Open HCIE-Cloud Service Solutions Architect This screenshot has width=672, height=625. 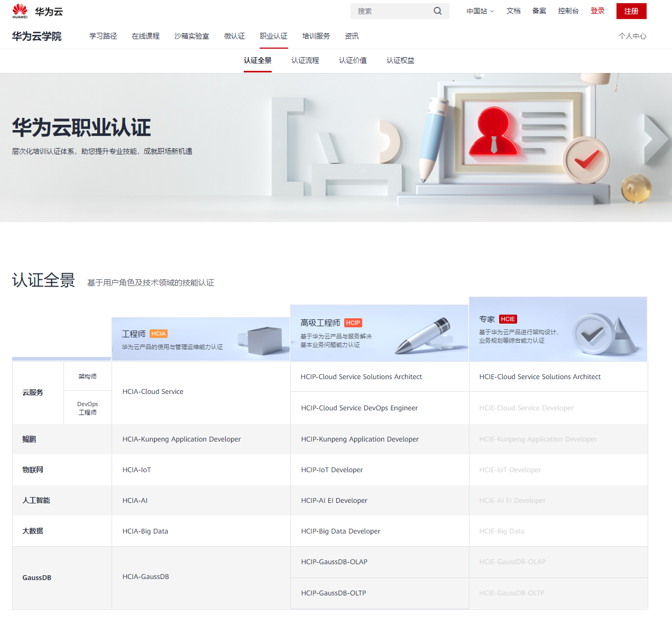click(540, 377)
